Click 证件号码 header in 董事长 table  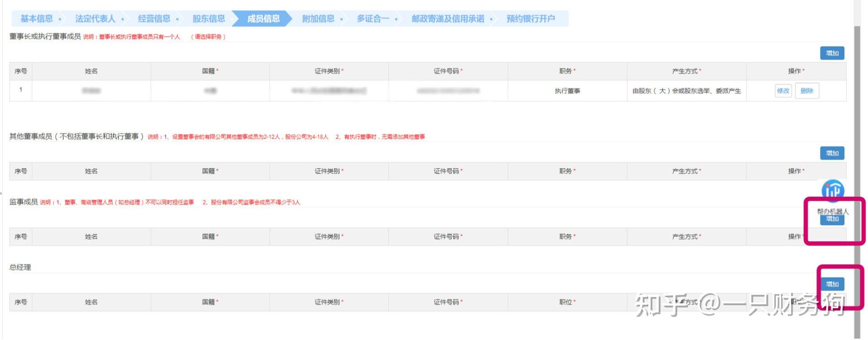coord(448,71)
